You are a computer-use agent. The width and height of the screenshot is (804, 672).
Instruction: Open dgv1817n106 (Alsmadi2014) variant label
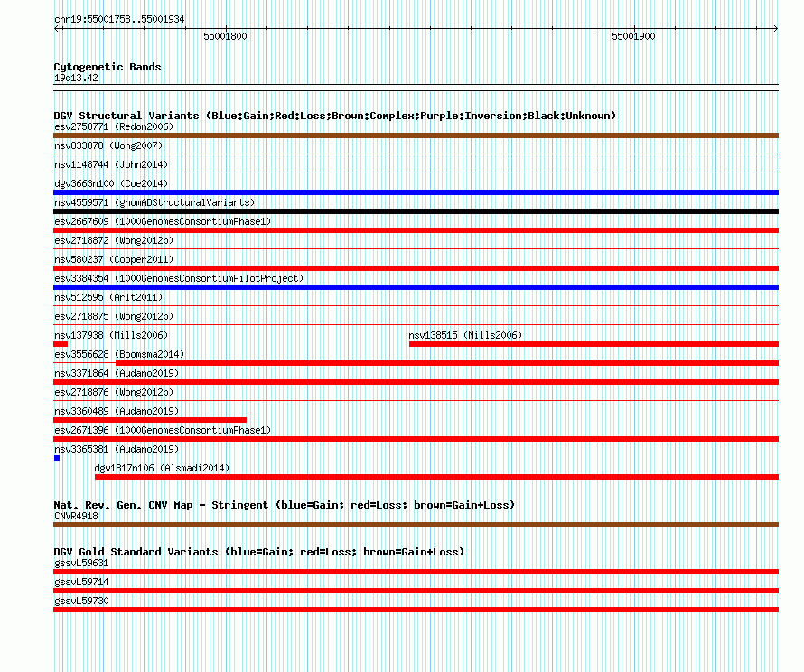point(162,468)
